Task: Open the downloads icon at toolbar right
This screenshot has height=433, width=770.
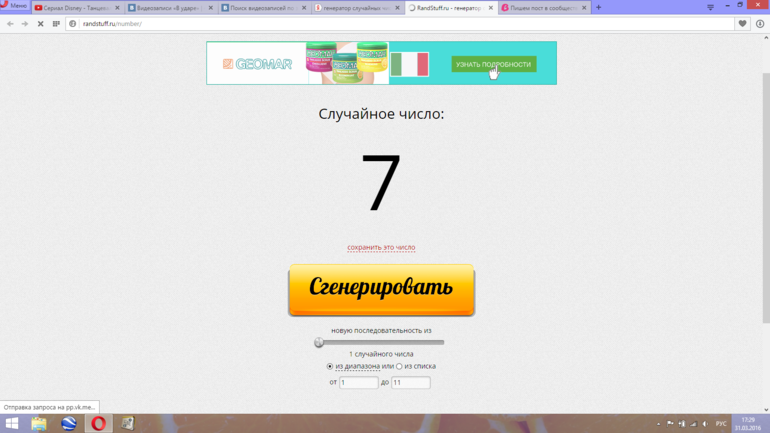Action: coord(760,24)
